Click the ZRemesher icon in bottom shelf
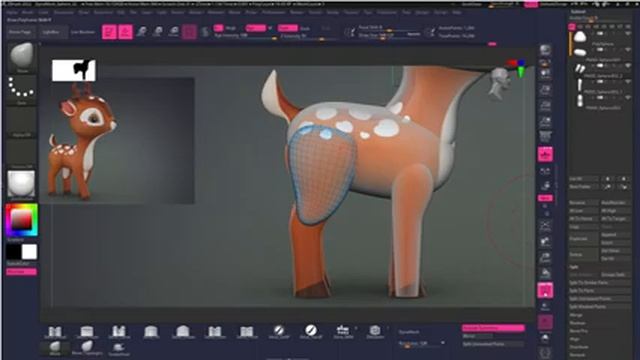The height and width of the screenshot is (360, 640). pos(375,331)
